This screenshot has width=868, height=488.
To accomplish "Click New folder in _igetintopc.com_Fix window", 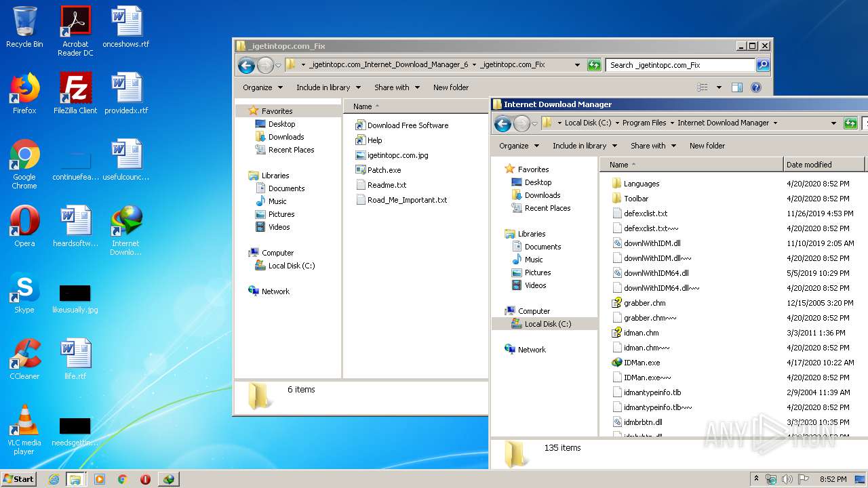I will click(x=451, y=87).
